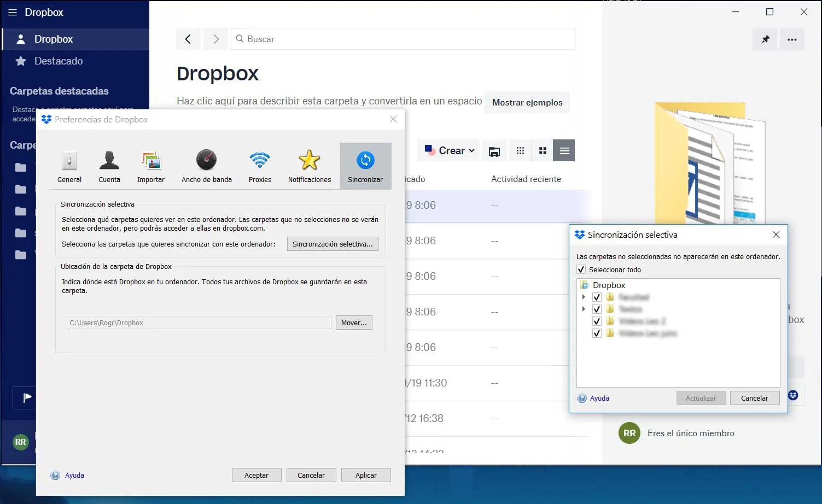Click the RR avatar beside Eres el único miembro
This screenshot has width=822, height=504.
pyautogui.click(x=629, y=433)
